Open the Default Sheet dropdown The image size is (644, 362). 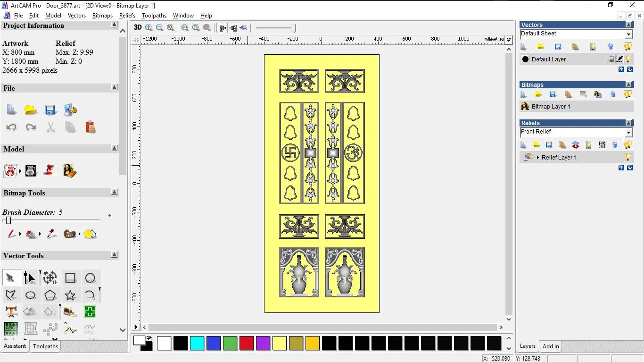pos(628,34)
